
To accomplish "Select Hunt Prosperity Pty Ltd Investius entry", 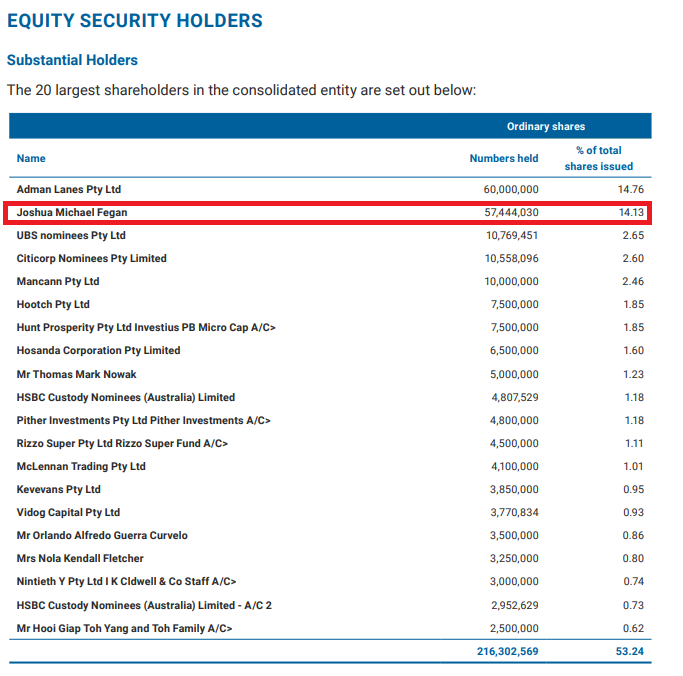I will [x=146, y=327].
